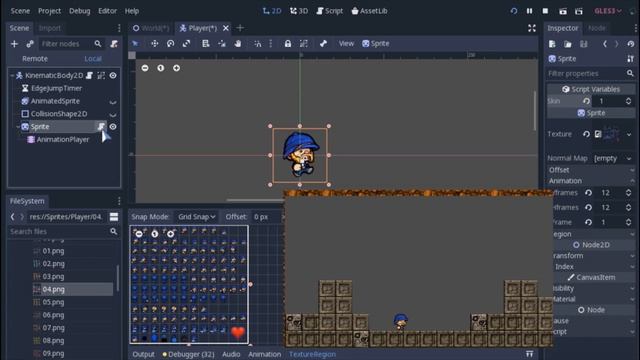Collapse the Animation section
Viewport: 640px width, 360px height.
(591, 180)
